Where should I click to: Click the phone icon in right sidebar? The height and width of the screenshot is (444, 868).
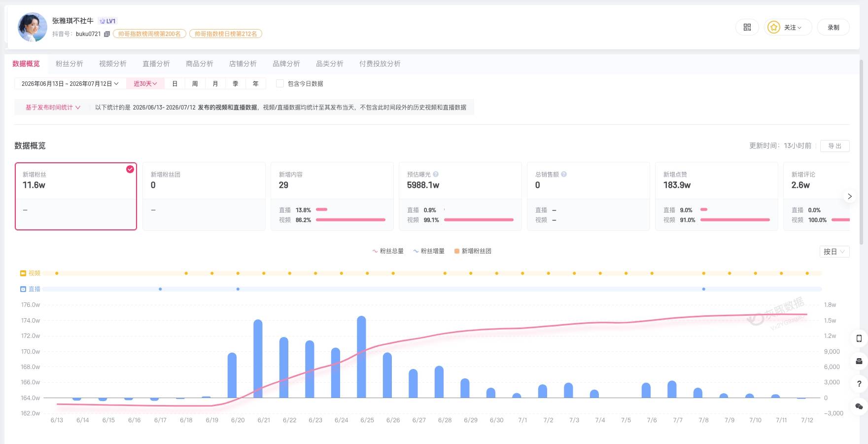click(x=859, y=338)
